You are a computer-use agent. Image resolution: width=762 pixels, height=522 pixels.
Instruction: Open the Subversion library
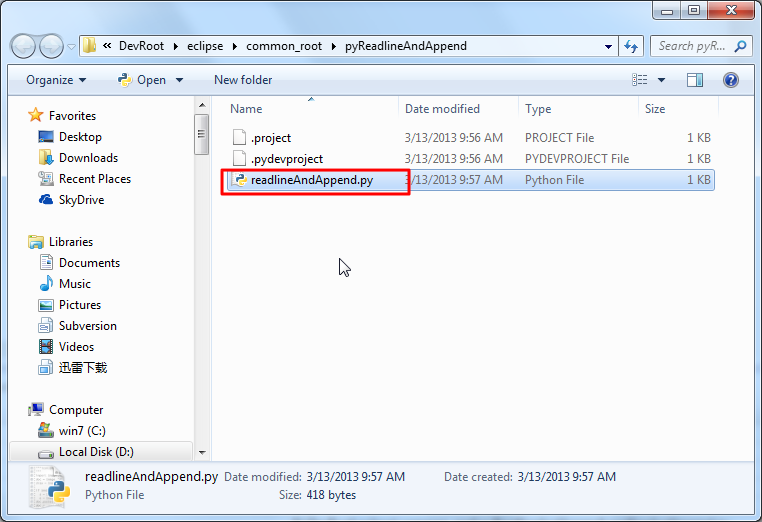(x=88, y=326)
